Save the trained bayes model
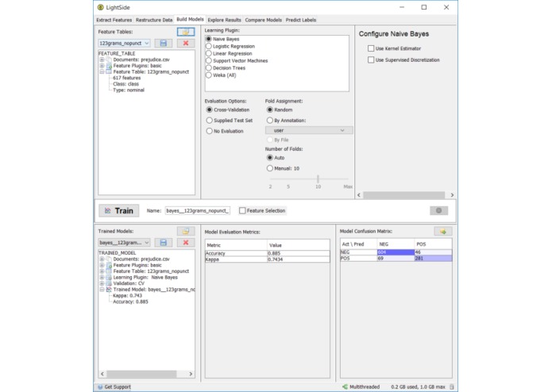 coord(164,242)
